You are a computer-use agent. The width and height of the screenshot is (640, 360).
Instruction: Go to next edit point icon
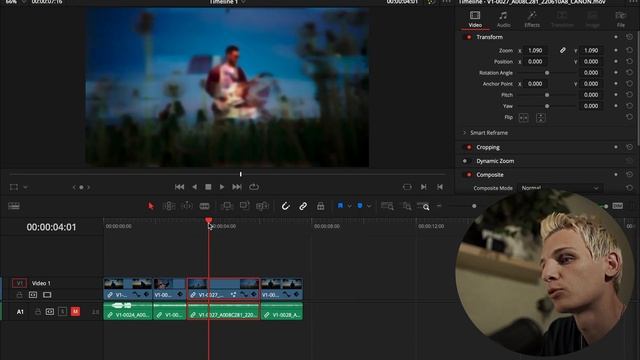[x=423, y=187]
